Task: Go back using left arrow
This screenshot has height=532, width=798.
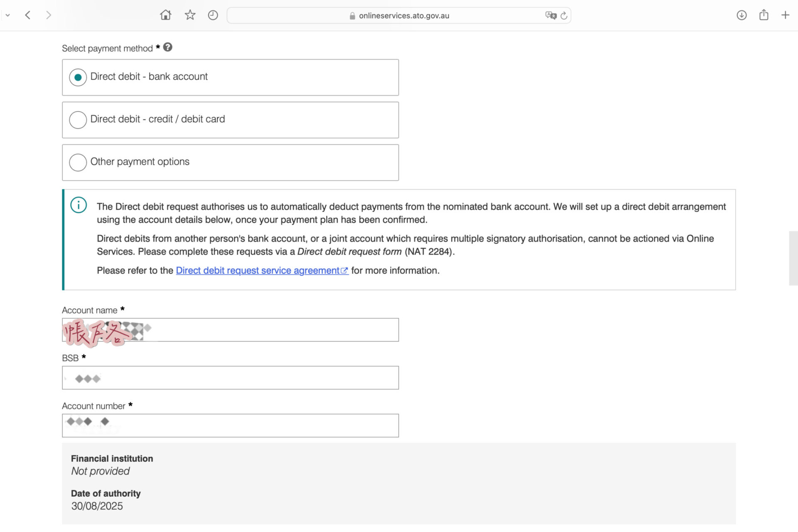Action: coord(28,15)
